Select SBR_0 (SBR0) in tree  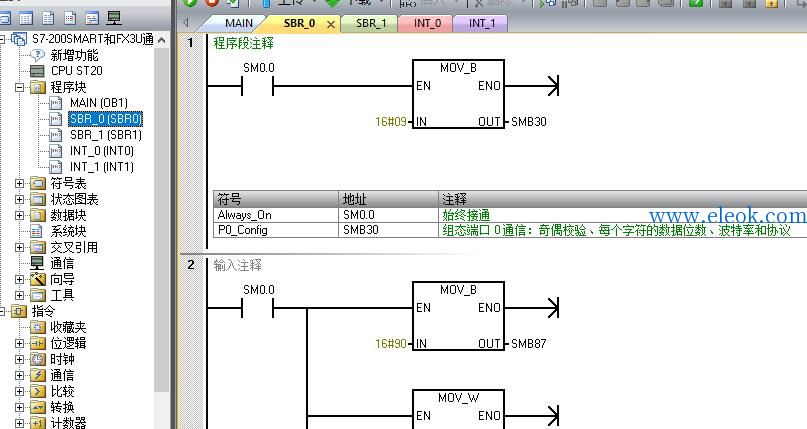tap(106, 119)
